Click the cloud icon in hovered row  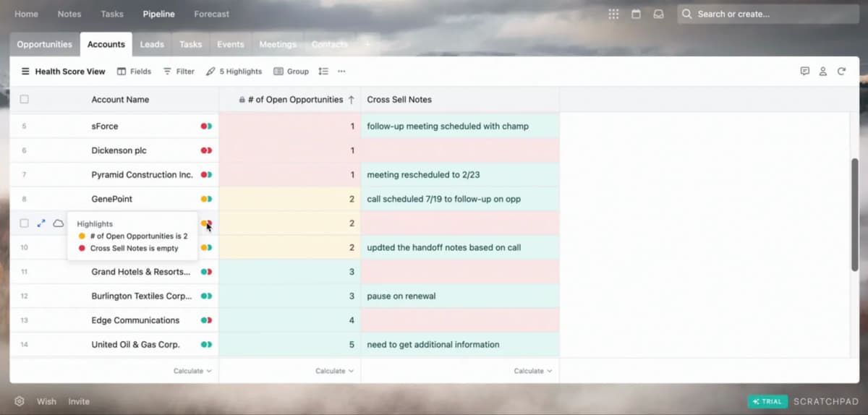click(59, 223)
